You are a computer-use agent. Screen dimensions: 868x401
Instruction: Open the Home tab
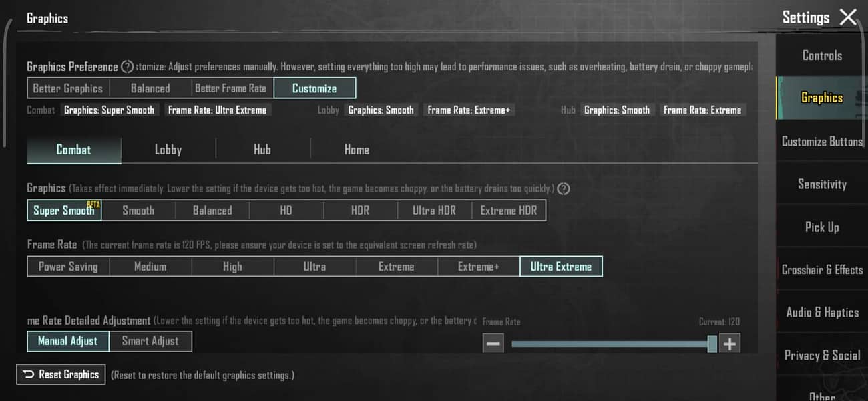click(357, 150)
